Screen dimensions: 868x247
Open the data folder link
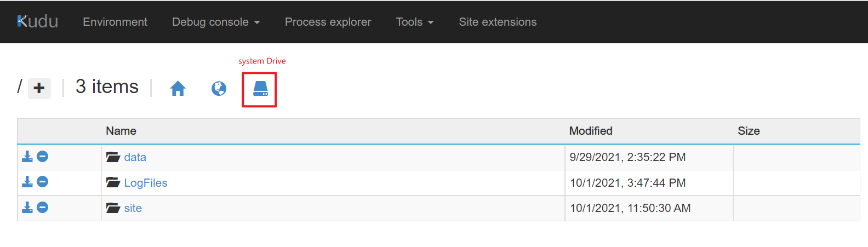(x=135, y=157)
